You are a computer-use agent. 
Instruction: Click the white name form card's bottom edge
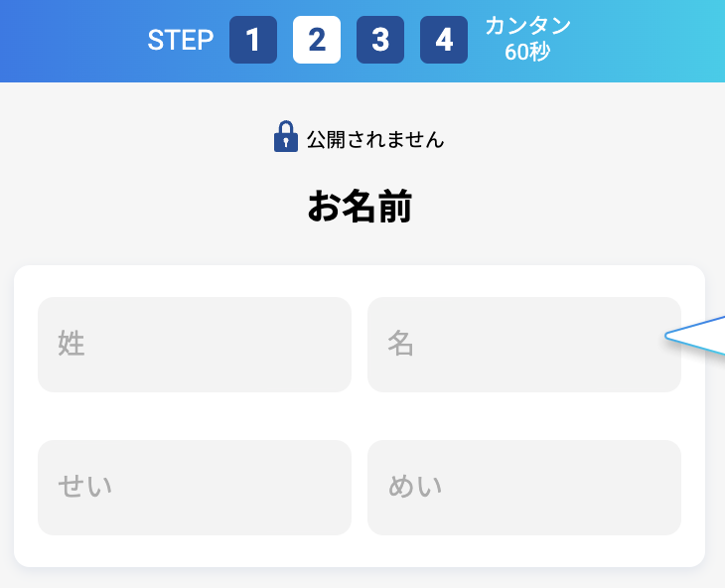(360, 562)
